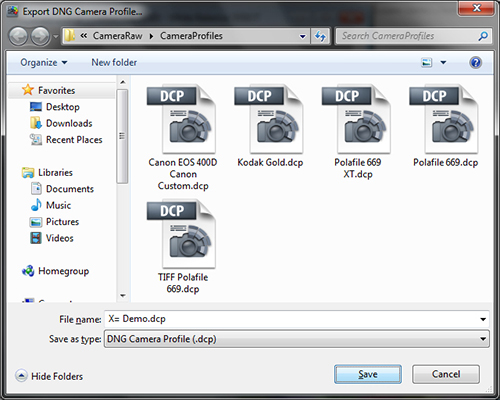Select the TIFF Polafile 669.dcp file
Viewport: 500px width, 400px height.
(x=182, y=247)
